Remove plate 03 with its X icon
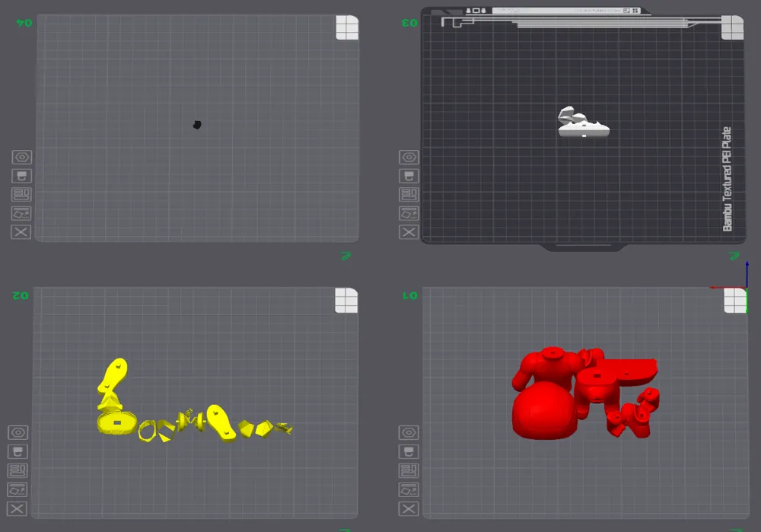The width and height of the screenshot is (761, 532). pos(409,232)
